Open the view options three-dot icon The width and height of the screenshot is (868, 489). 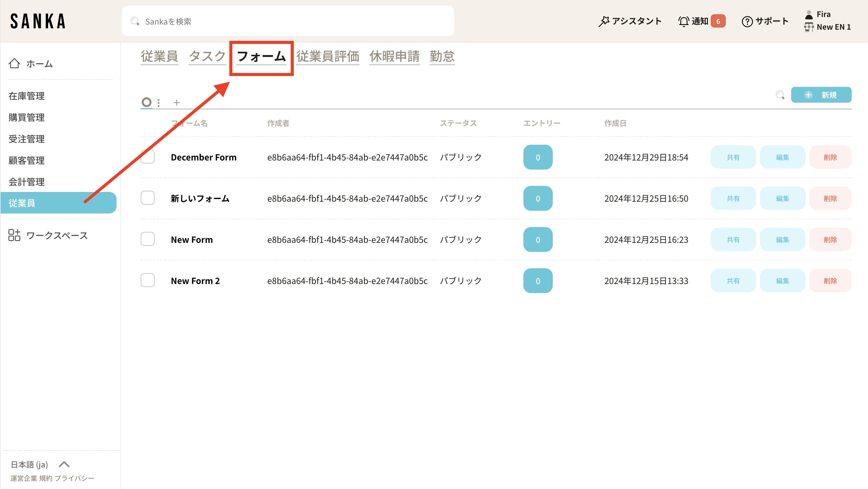click(x=158, y=103)
